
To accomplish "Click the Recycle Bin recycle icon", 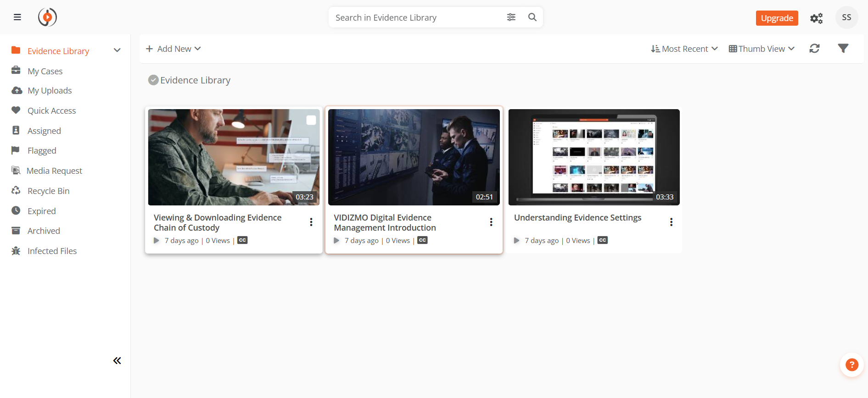I will [16, 190].
